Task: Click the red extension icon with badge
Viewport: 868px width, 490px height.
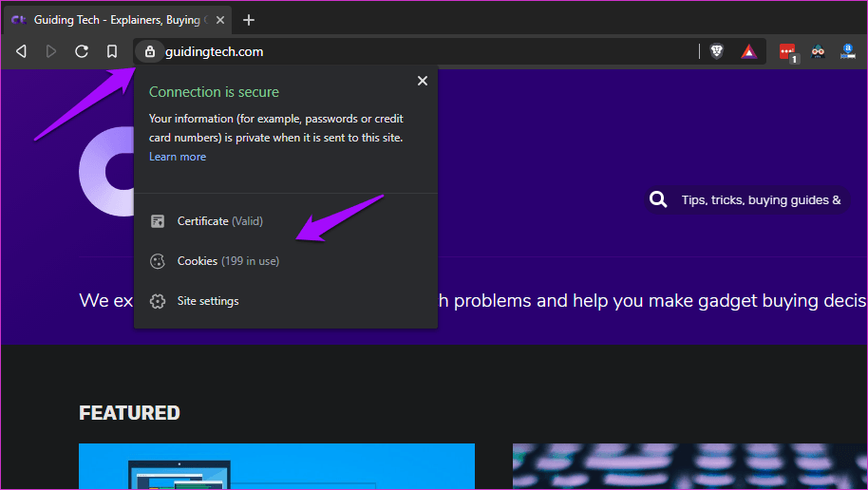Action: (x=787, y=52)
